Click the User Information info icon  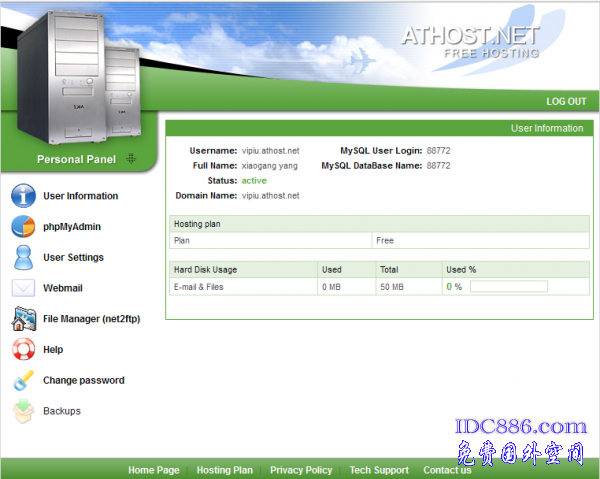pos(23,196)
